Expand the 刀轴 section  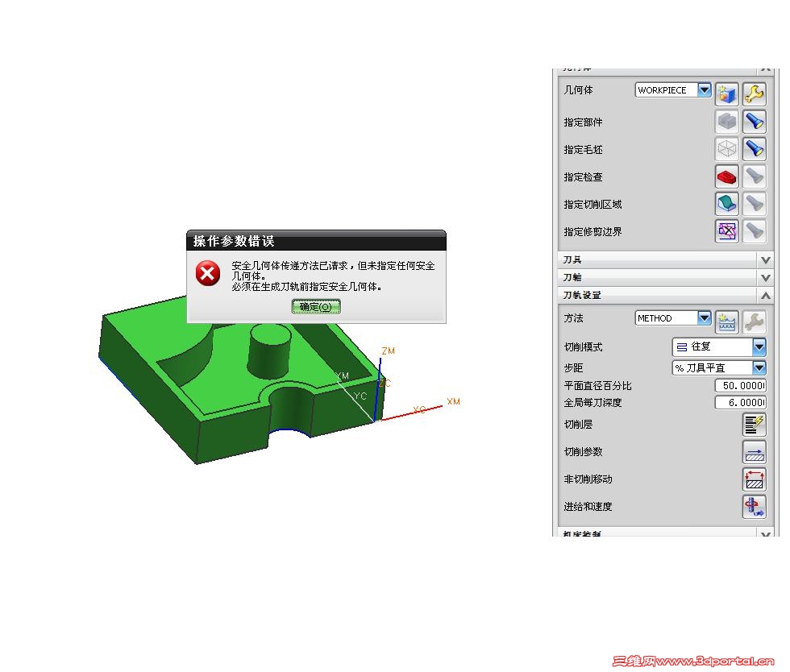[765, 277]
